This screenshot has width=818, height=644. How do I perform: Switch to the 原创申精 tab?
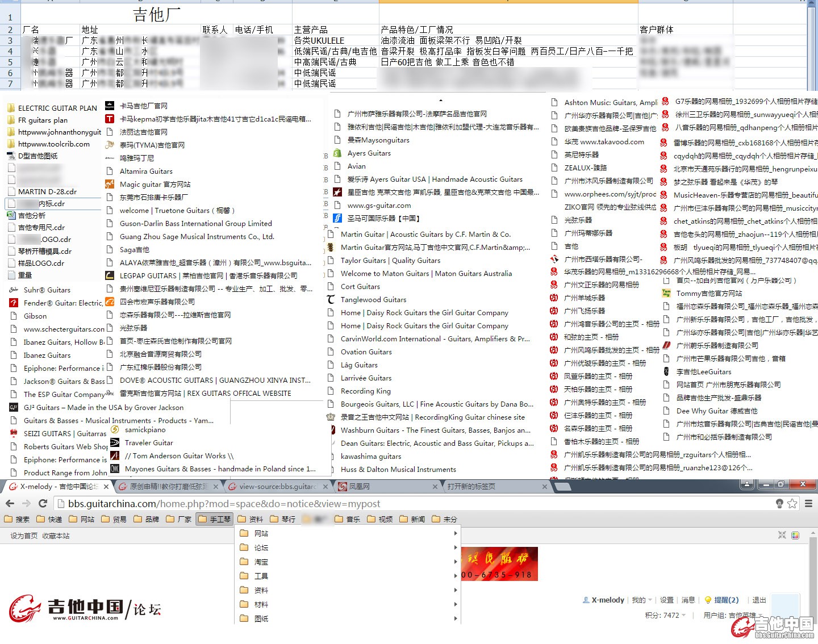169,487
